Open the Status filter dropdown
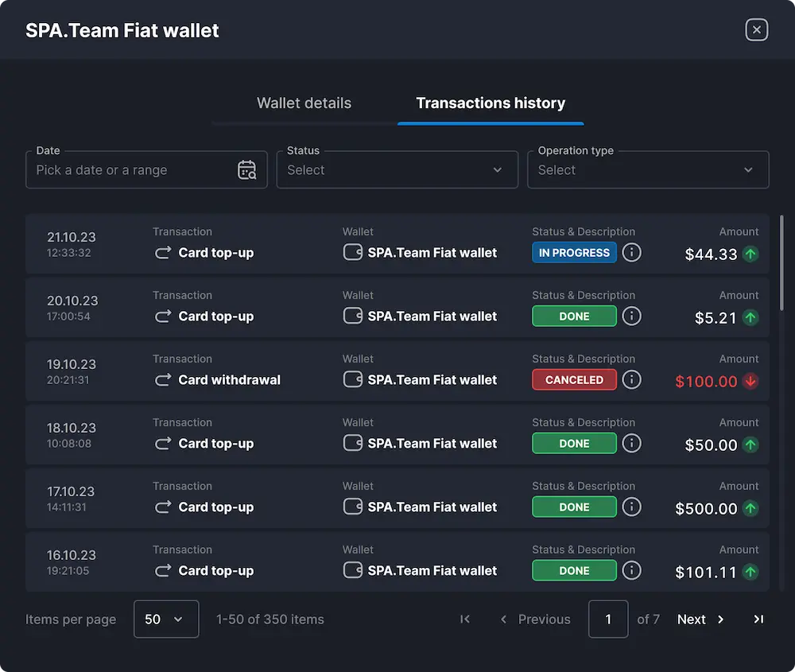The height and width of the screenshot is (672, 795). (397, 169)
